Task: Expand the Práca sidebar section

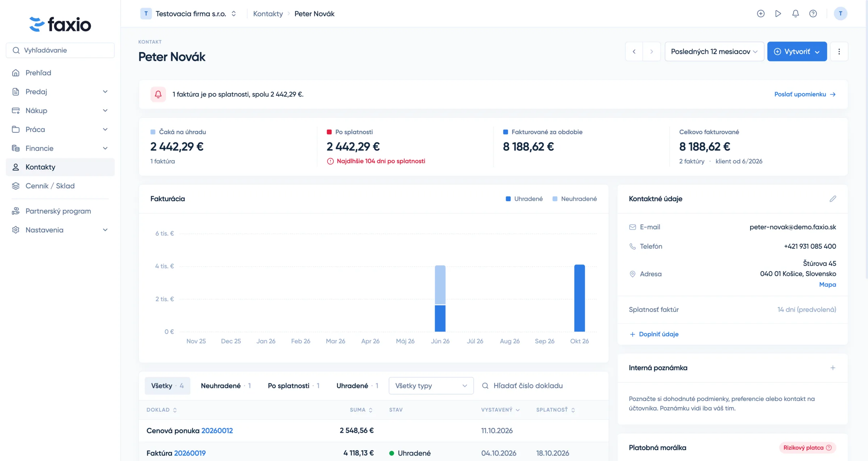Action: click(x=60, y=129)
